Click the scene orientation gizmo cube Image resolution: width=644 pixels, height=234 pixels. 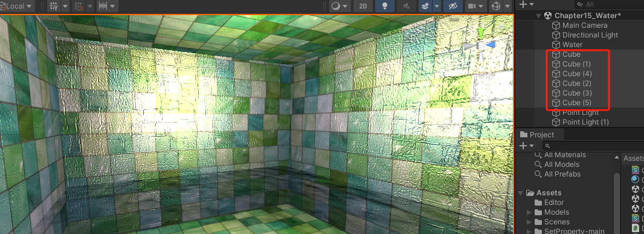click(x=481, y=45)
